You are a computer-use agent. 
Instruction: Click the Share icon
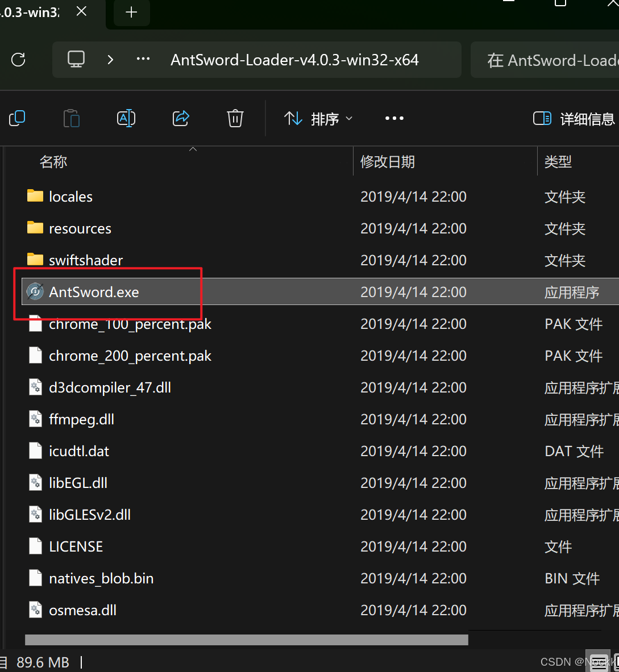[181, 118]
